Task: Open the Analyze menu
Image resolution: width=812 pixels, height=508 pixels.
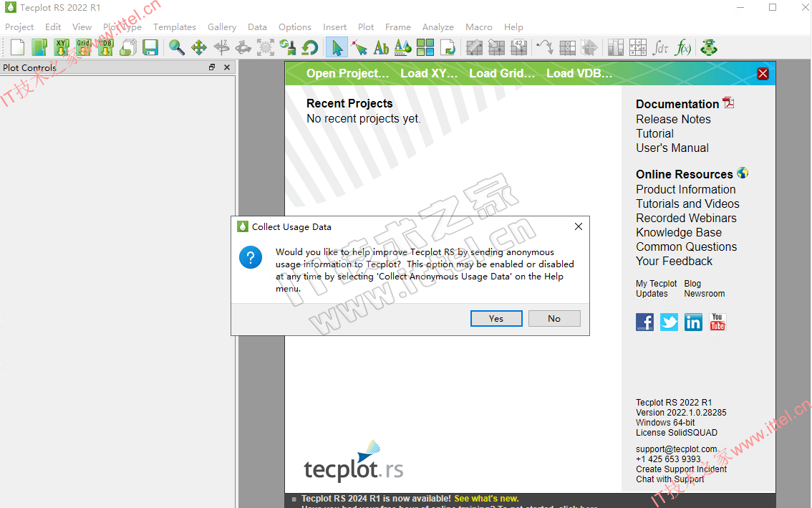Action: (x=438, y=27)
